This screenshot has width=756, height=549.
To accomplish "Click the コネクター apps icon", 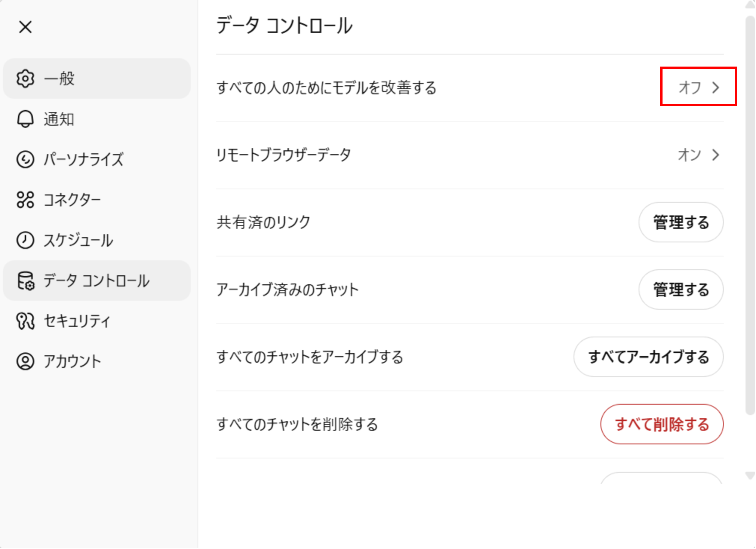I will tap(25, 200).
